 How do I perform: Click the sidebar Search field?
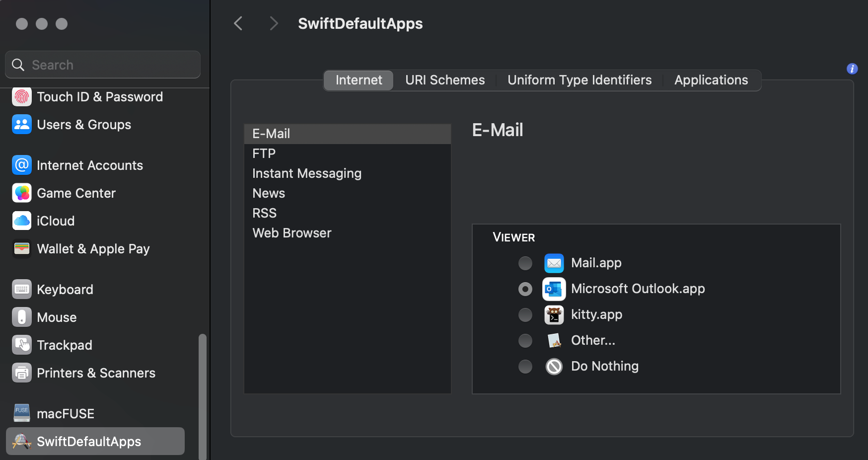(x=109, y=65)
